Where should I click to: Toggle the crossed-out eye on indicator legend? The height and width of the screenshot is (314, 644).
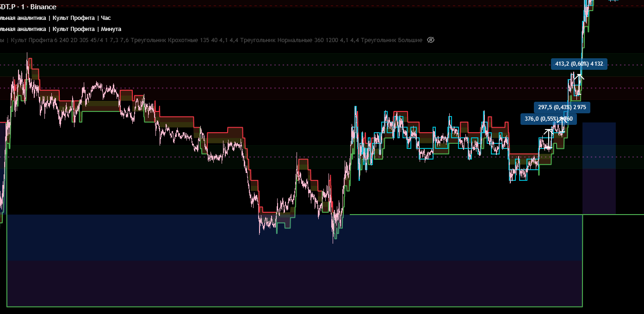coord(431,40)
